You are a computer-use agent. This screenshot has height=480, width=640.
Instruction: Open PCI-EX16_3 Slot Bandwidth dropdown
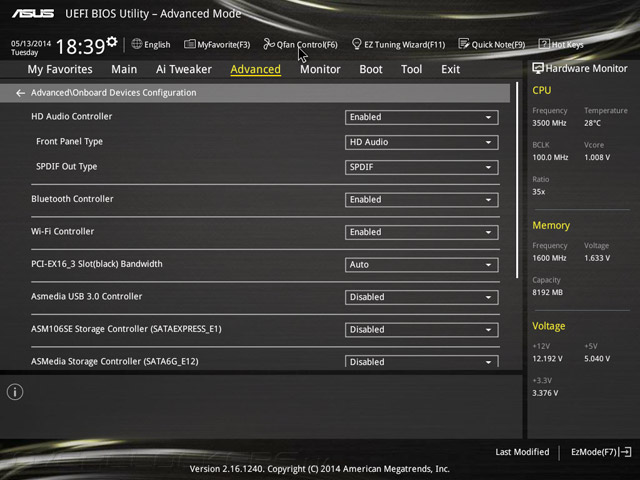(421, 265)
